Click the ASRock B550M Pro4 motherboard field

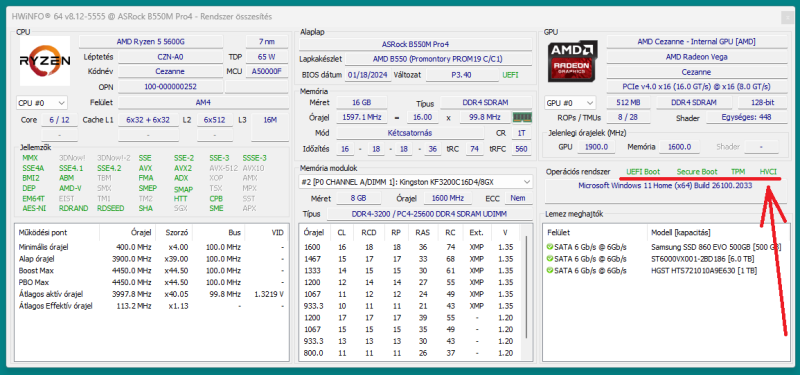(x=415, y=44)
